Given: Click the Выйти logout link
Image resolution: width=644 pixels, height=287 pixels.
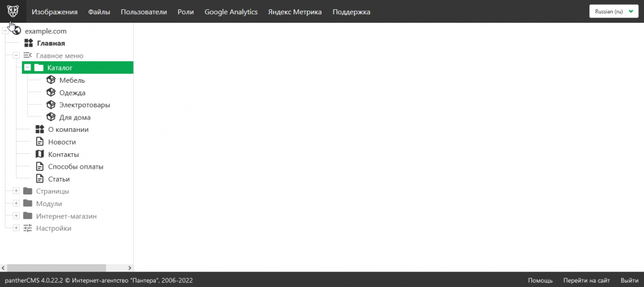Looking at the screenshot, I should [629, 280].
